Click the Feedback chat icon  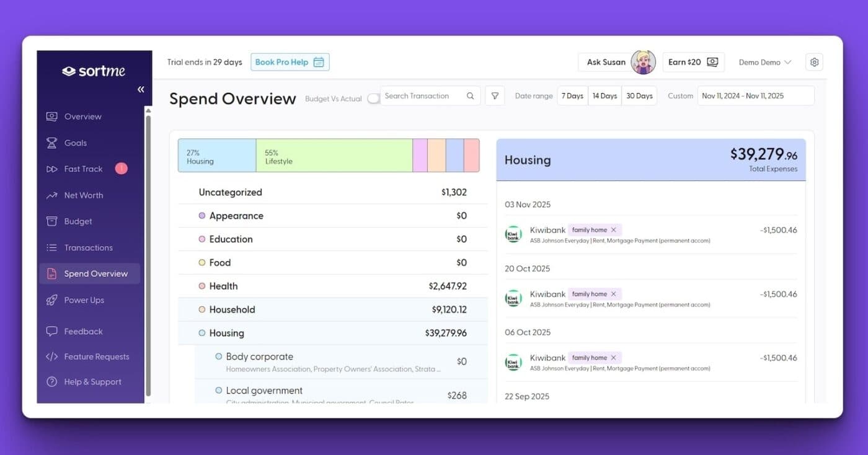(51, 331)
